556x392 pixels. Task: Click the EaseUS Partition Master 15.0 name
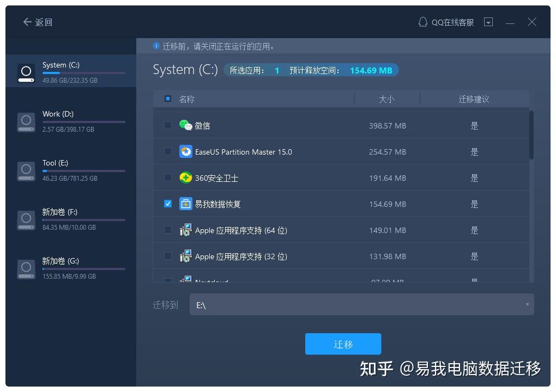pos(244,152)
